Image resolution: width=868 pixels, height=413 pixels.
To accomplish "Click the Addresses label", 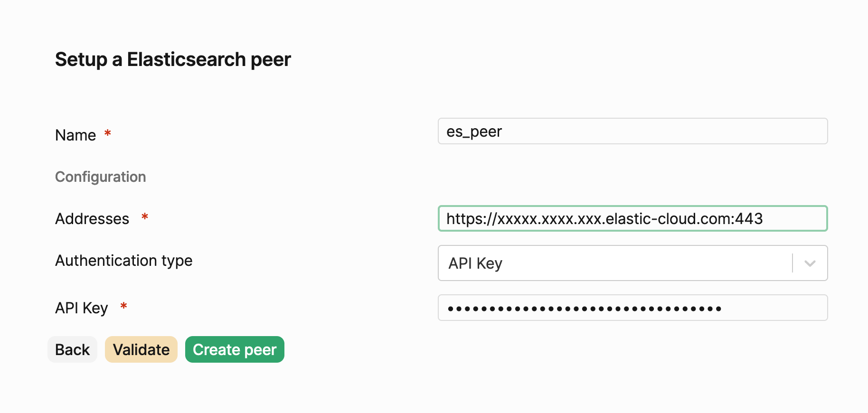I will [92, 218].
